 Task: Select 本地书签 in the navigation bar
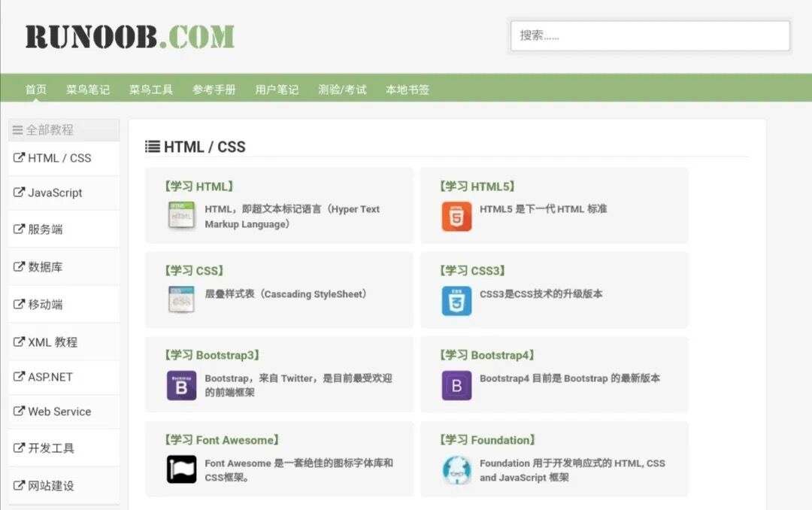point(408,90)
